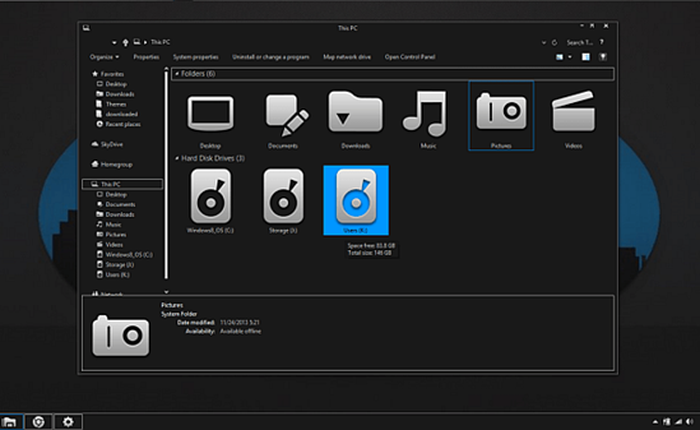Click the Search This PC box
The width and height of the screenshot is (700, 430).
(x=582, y=43)
